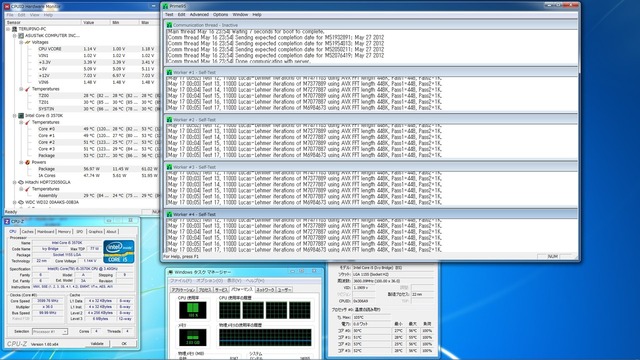Open the Hardware Monitor View menu

coord(34,15)
